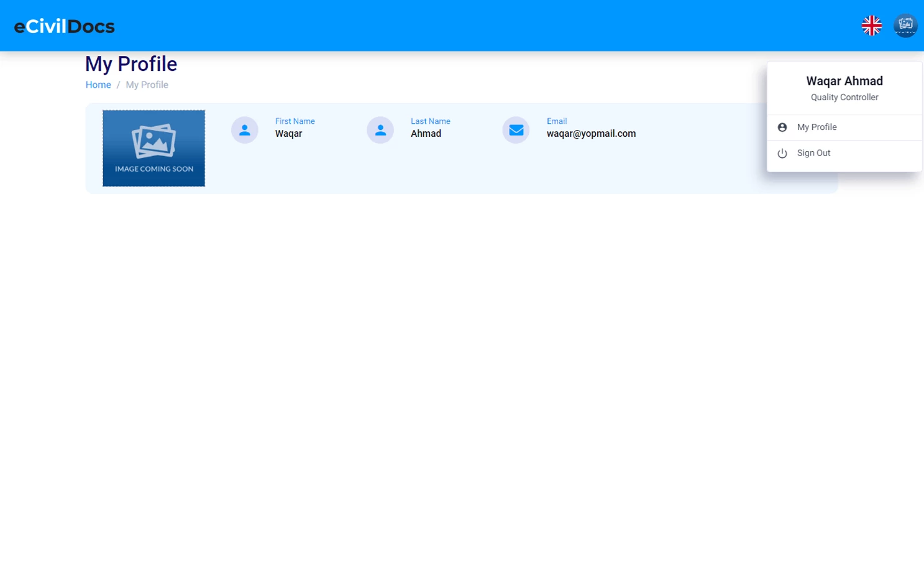This screenshot has width=924, height=574.
Task: Open the Home page via breadcrumb
Action: tap(98, 85)
